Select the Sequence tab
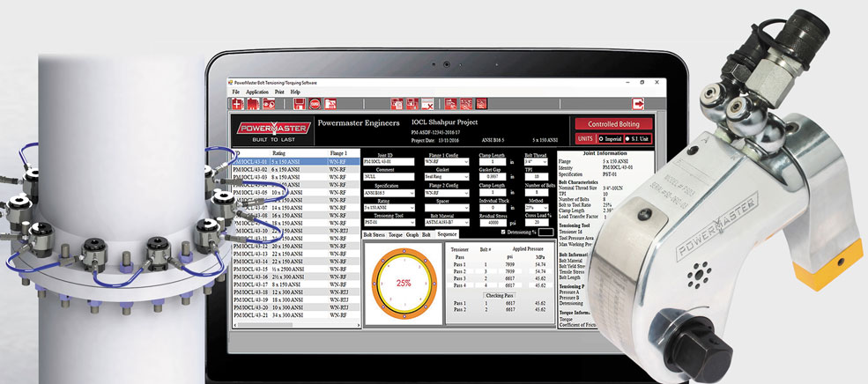The height and width of the screenshot is (384, 868). [x=448, y=234]
